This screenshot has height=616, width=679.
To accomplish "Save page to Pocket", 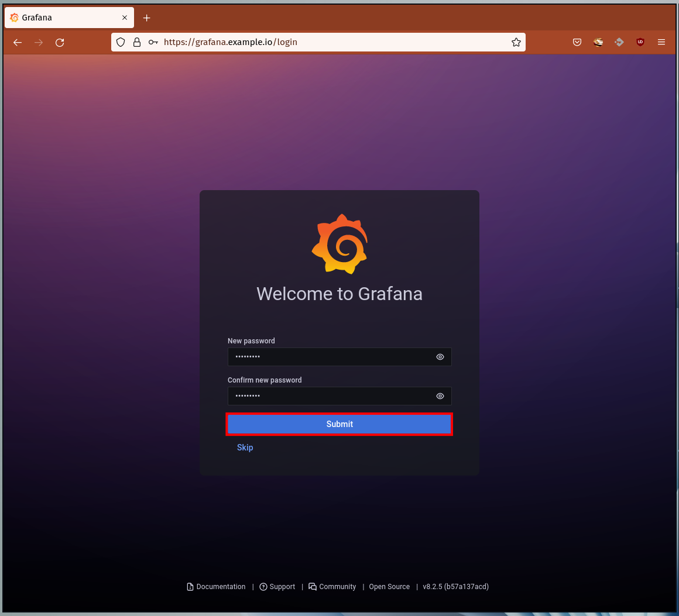I will tap(577, 42).
